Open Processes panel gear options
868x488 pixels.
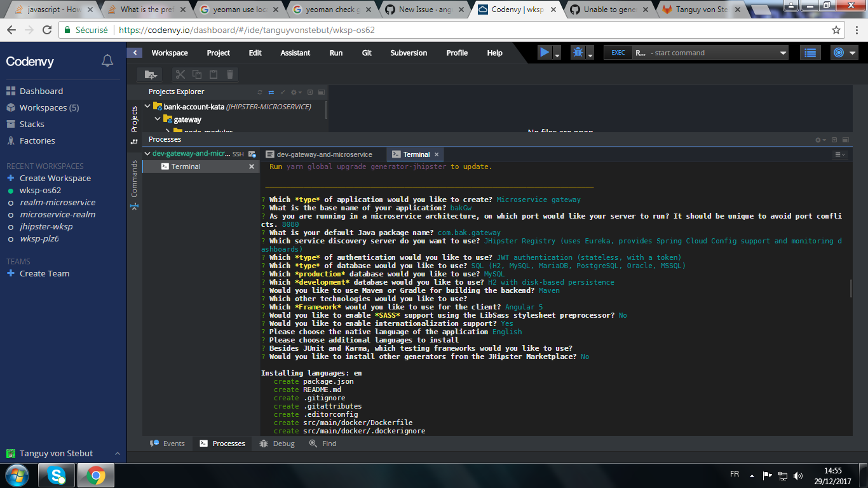(x=820, y=140)
